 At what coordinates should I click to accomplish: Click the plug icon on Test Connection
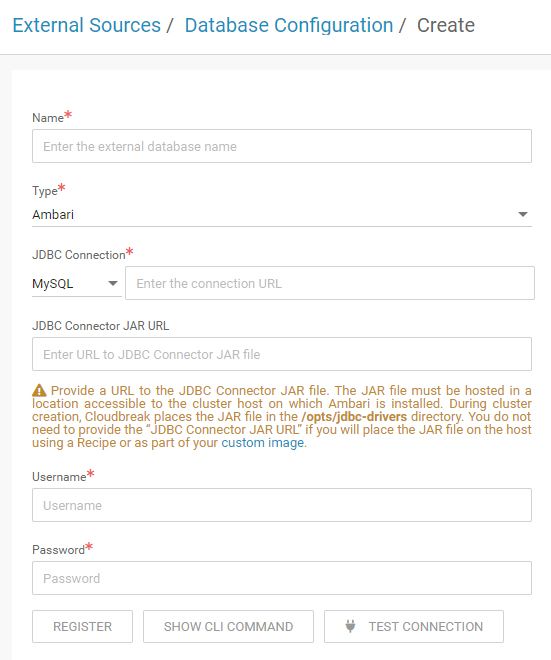(x=350, y=626)
